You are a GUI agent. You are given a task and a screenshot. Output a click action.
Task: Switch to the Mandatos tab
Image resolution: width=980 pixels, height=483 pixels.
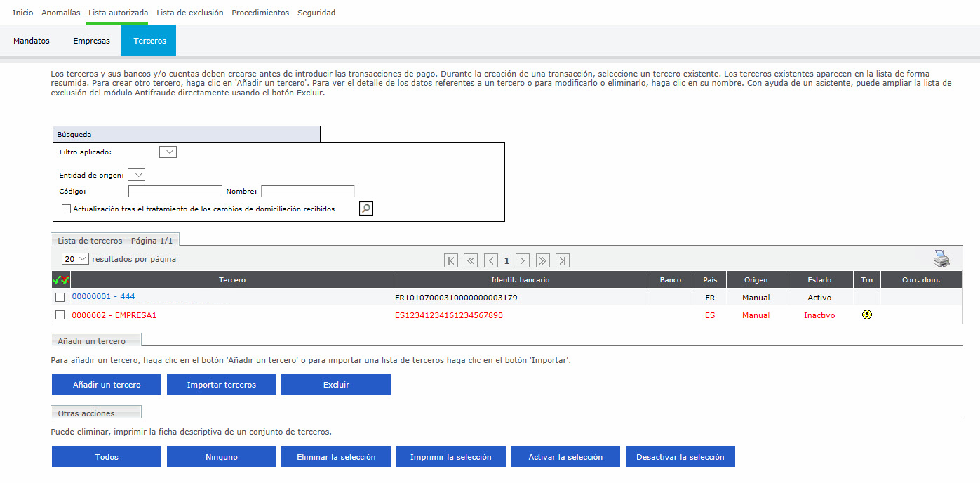point(32,41)
